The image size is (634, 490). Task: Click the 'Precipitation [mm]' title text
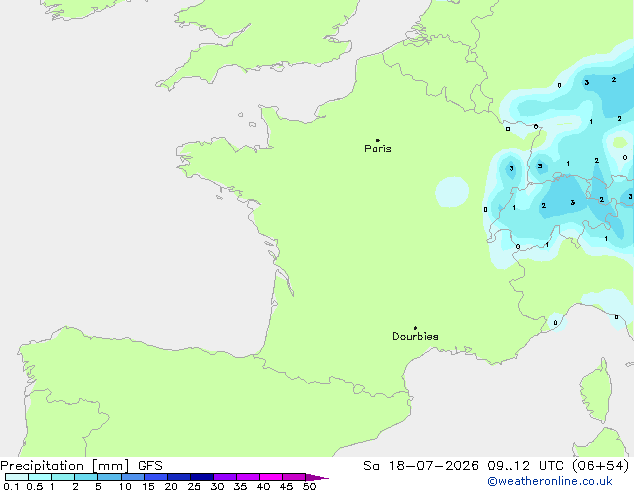[x=65, y=466]
